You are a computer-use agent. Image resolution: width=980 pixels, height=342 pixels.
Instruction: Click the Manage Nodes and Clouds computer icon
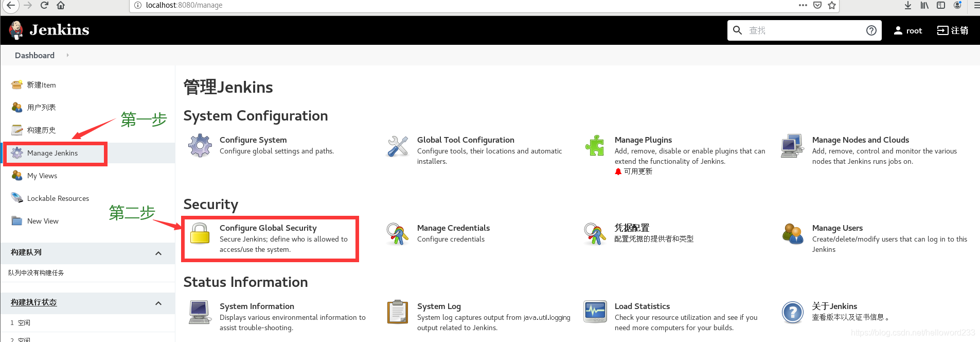[x=792, y=146]
